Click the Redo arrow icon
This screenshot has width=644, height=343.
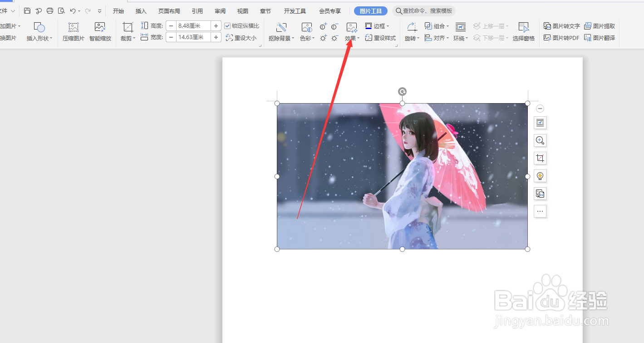[88, 11]
